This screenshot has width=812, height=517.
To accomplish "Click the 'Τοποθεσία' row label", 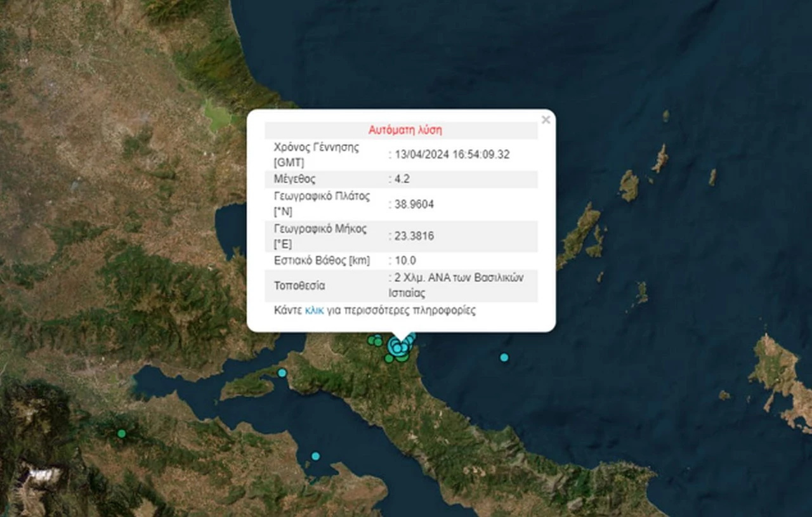I will click(299, 285).
